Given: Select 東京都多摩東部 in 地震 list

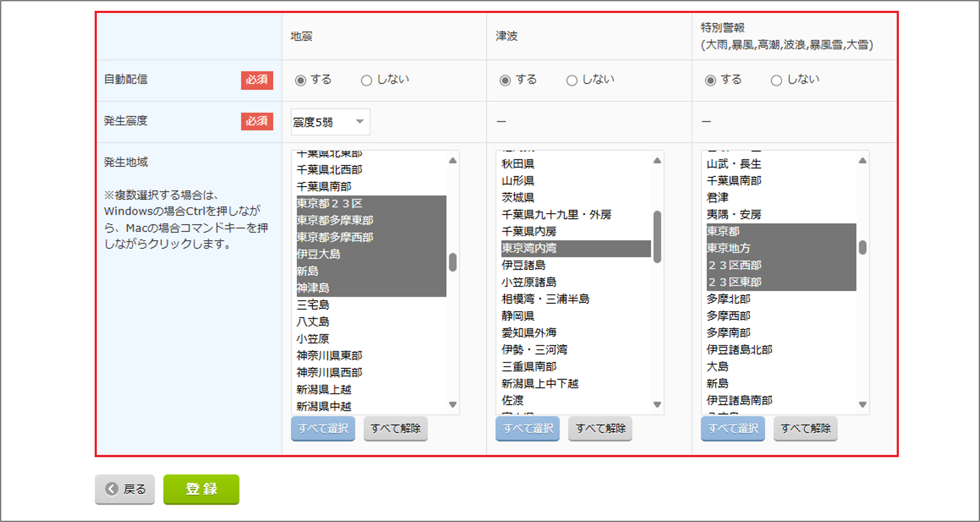Looking at the screenshot, I should pos(371,221).
